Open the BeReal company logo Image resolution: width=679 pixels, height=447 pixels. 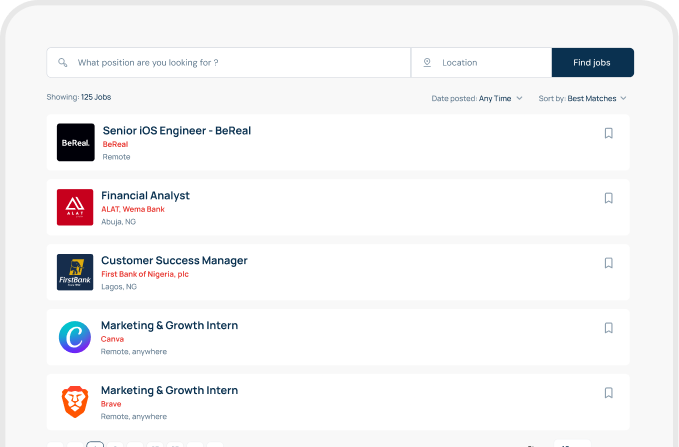[x=76, y=142]
